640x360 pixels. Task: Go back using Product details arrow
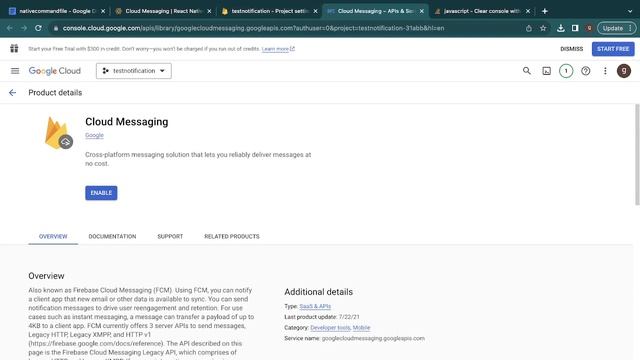coord(13,93)
